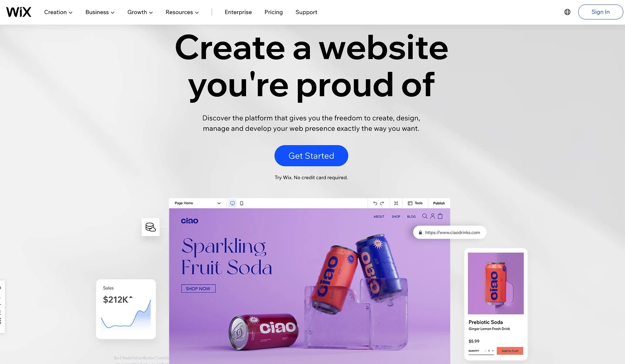Click the Publish button in editor toolbar

click(x=438, y=203)
